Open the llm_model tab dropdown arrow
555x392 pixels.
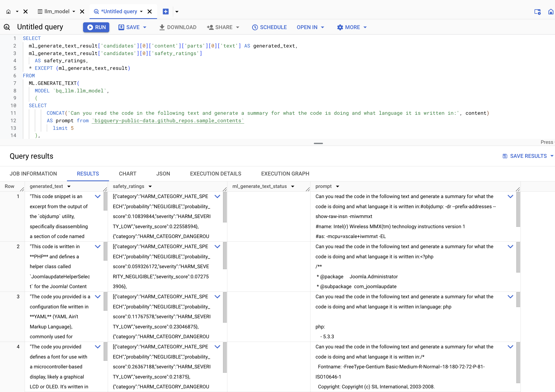pos(74,11)
